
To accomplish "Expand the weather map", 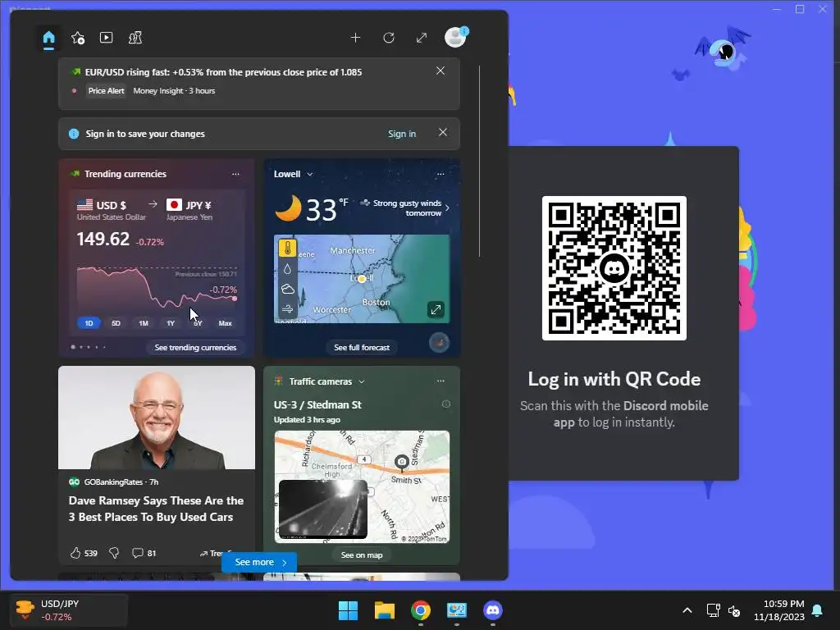I will [436, 309].
